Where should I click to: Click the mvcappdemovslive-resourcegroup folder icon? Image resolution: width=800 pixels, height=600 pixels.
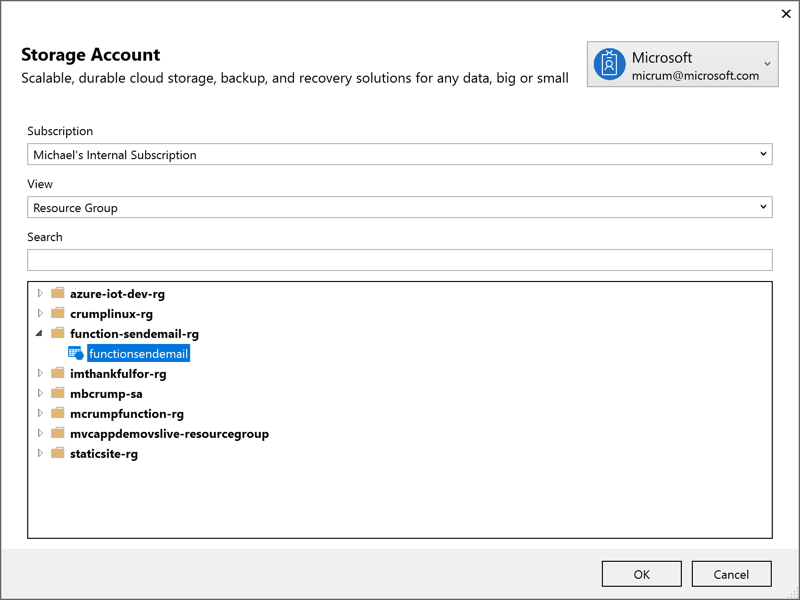58,433
